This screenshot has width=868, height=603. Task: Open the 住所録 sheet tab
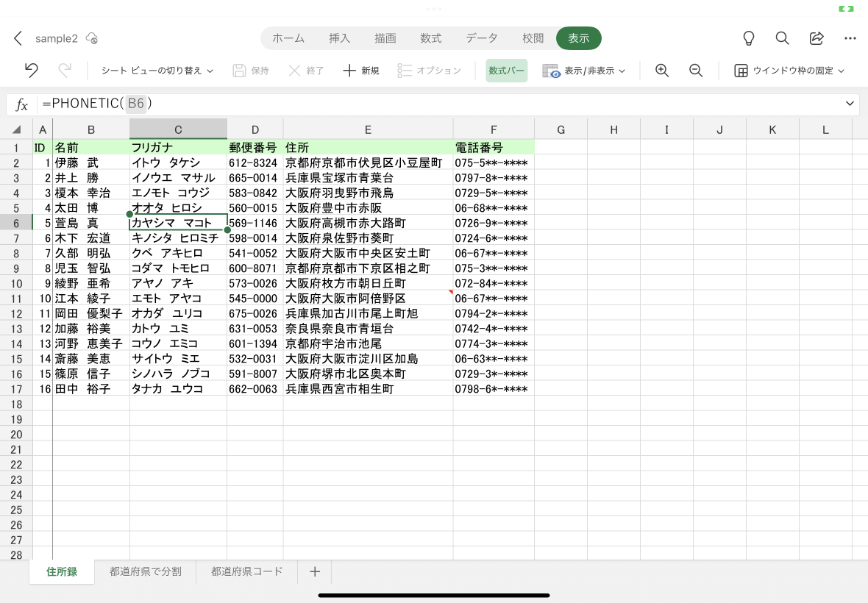pos(62,571)
